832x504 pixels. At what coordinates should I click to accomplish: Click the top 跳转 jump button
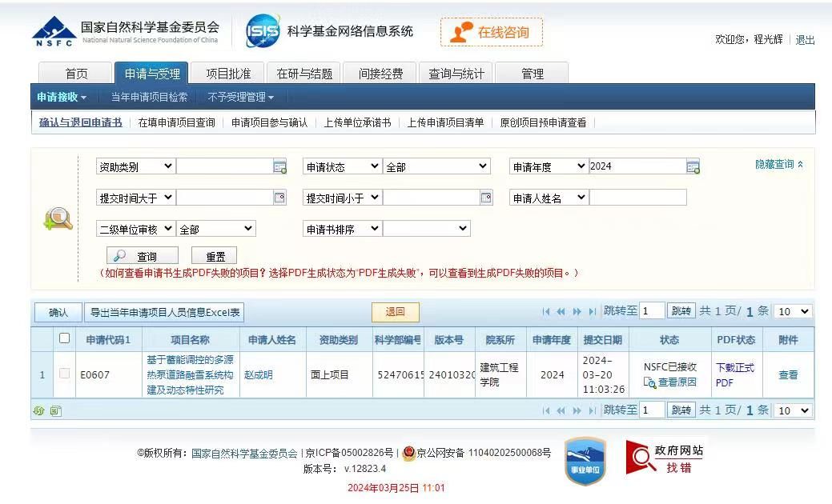tap(681, 311)
